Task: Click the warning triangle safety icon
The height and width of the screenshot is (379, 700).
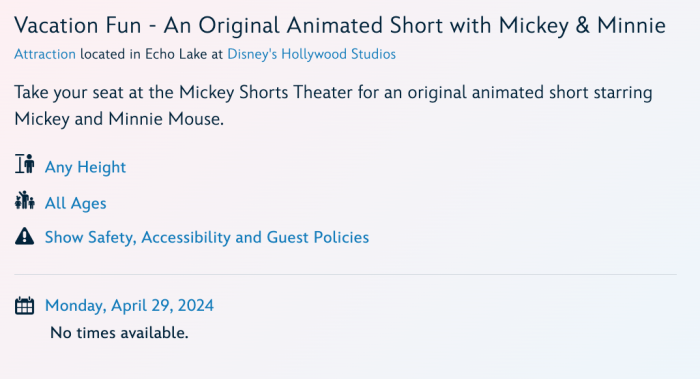Action: [25, 236]
